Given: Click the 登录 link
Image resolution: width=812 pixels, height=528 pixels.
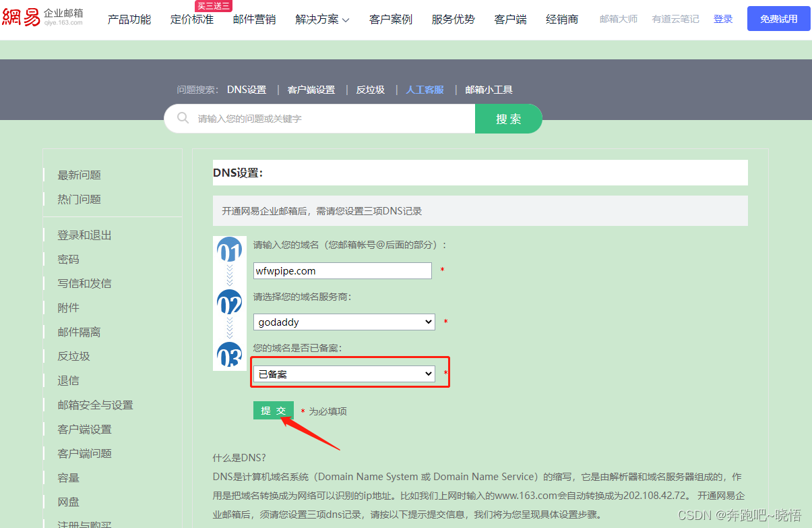Looking at the screenshot, I should click(x=723, y=19).
